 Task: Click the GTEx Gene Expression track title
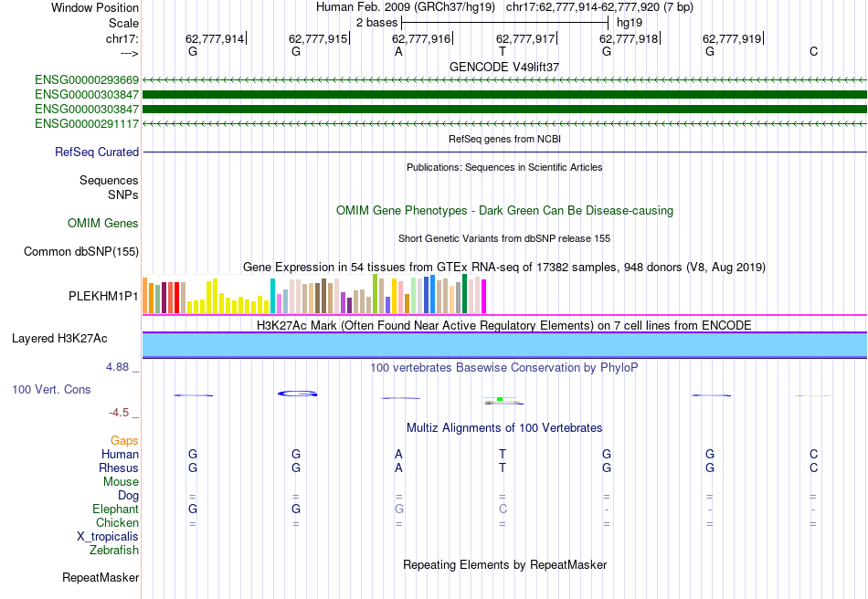pyautogui.click(x=504, y=268)
